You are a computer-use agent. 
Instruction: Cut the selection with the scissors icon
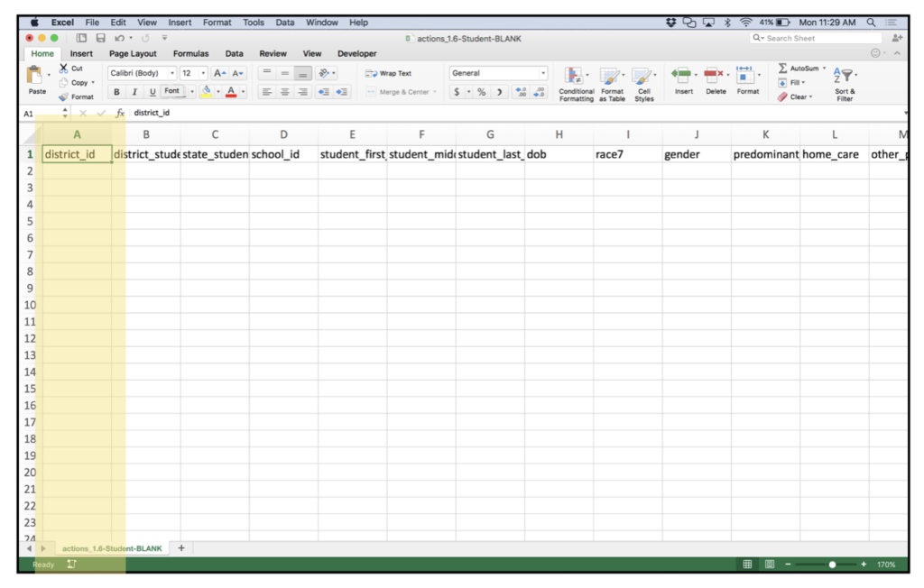64,69
